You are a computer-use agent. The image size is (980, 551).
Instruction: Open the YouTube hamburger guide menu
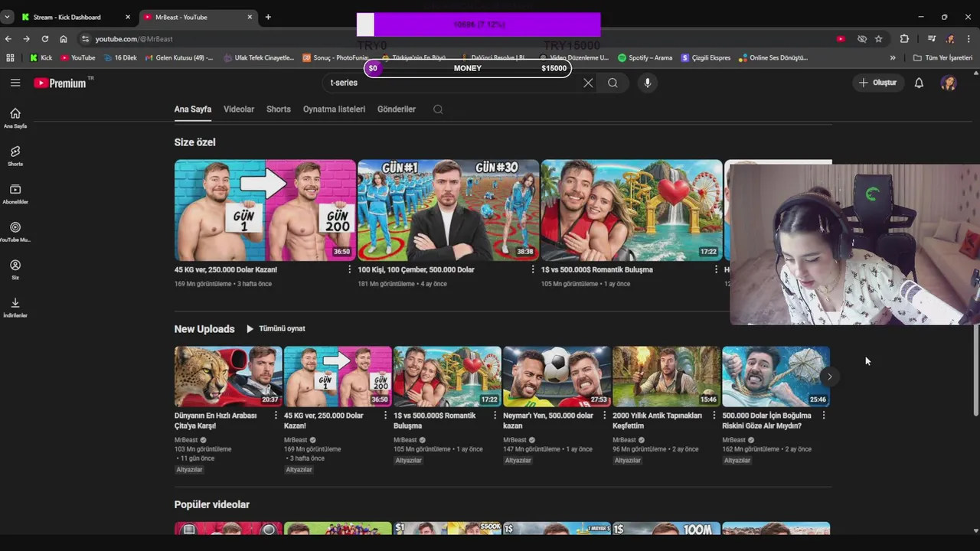pos(15,83)
